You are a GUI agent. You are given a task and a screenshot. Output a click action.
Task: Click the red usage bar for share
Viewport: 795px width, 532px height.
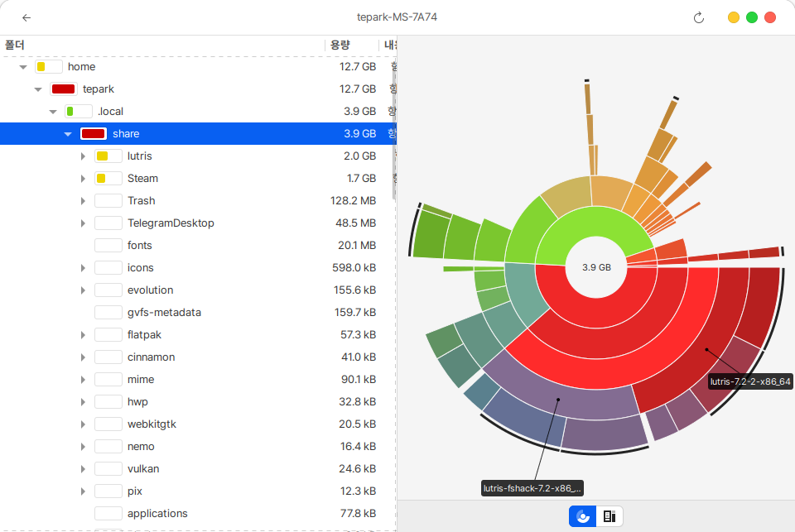point(93,134)
